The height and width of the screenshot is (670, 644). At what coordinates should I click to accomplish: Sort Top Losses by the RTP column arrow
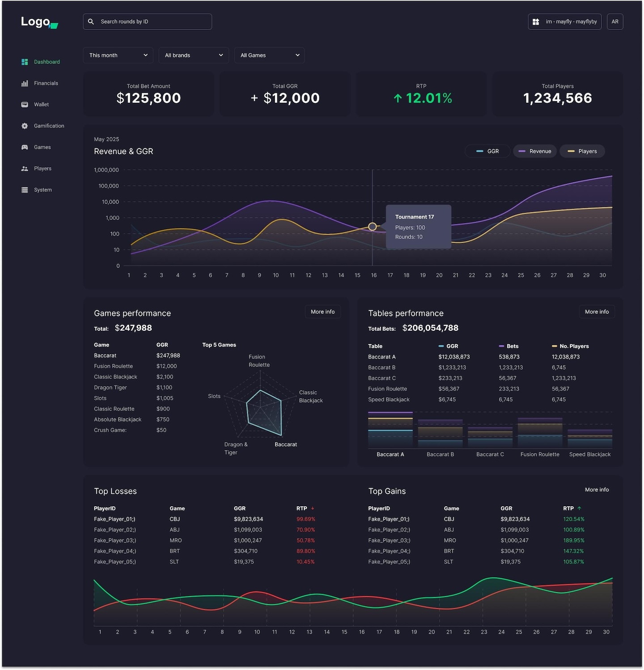tap(312, 508)
